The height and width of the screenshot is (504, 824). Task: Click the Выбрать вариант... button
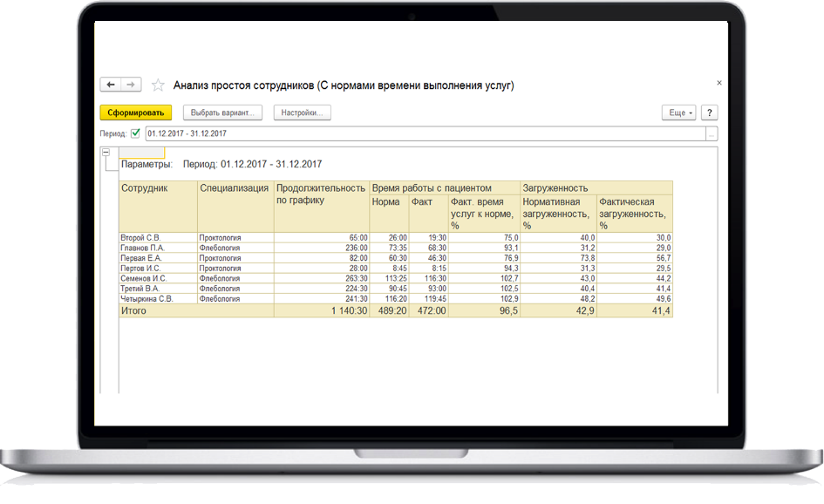[x=222, y=113]
